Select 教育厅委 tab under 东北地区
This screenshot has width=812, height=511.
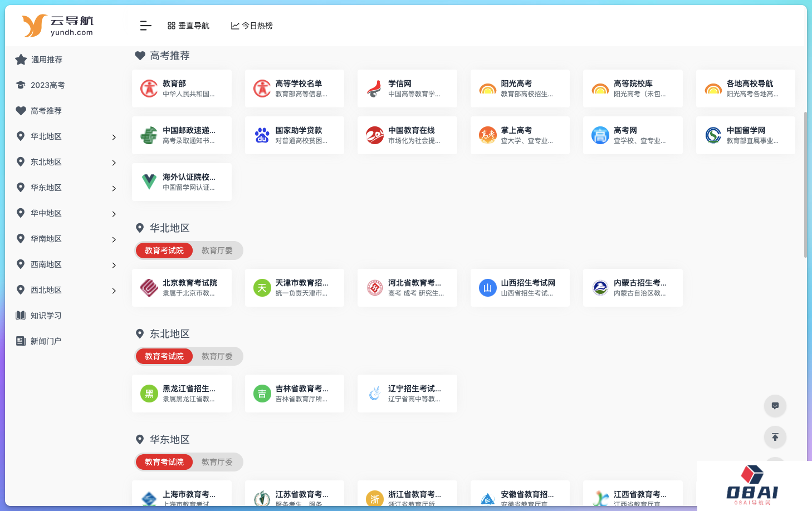[x=217, y=356]
